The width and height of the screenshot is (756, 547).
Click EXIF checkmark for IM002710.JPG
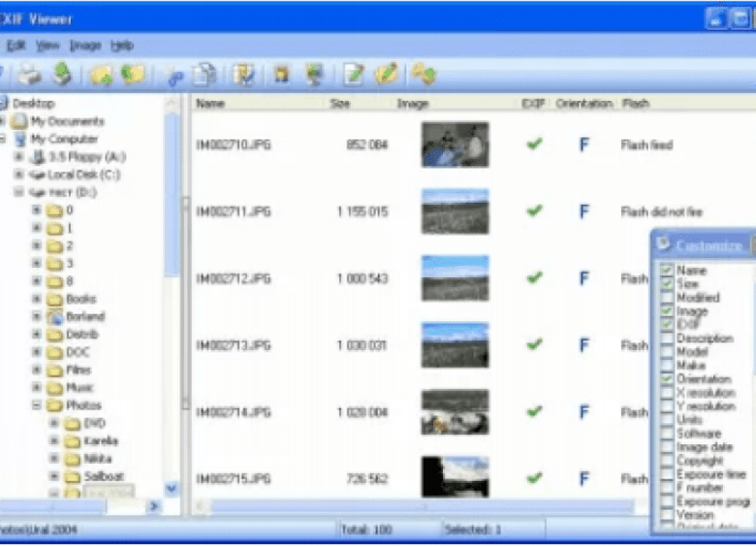pyautogui.click(x=534, y=144)
